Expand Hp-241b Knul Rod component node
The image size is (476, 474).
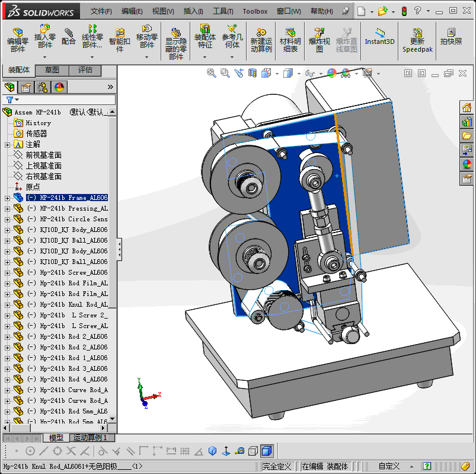pos(7,305)
